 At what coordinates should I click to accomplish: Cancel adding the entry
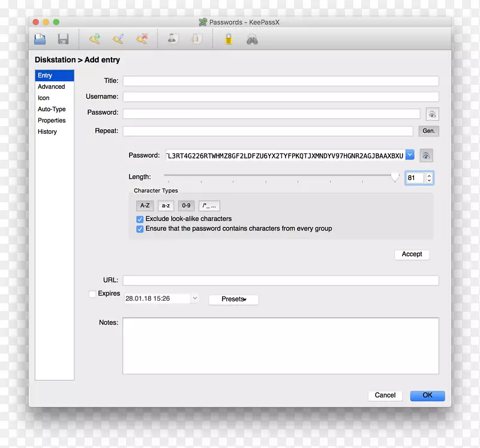pos(385,395)
